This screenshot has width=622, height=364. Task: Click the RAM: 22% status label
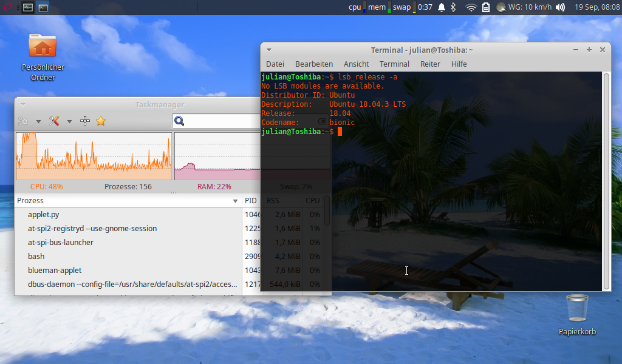tap(214, 186)
